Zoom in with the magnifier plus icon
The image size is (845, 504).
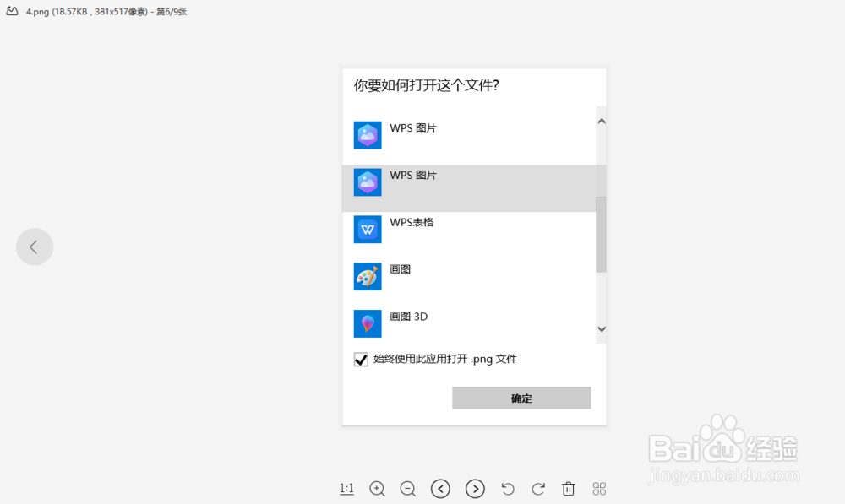pos(377,489)
